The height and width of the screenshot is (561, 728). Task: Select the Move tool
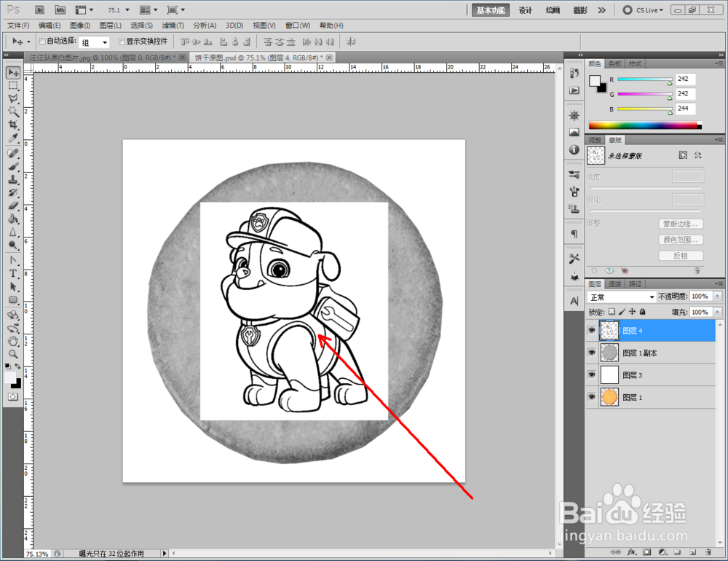click(x=13, y=73)
